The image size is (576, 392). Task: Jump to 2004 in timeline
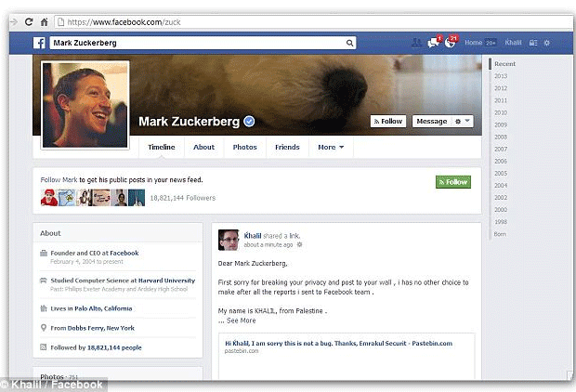click(x=501, y=185)
